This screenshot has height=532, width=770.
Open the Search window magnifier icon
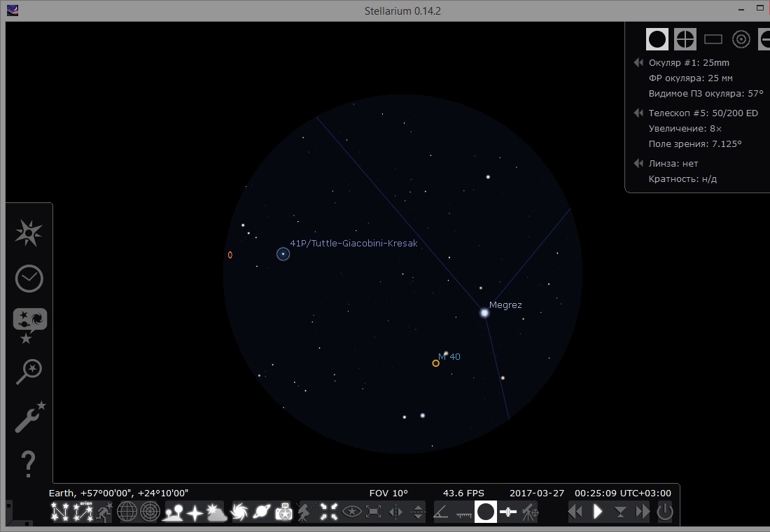click(29, 371)
